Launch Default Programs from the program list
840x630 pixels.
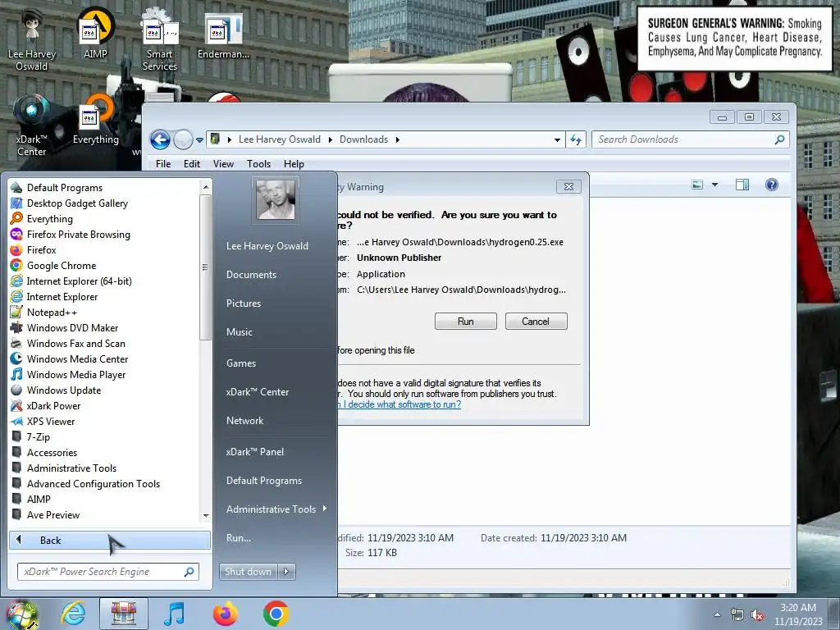(64, 188)
